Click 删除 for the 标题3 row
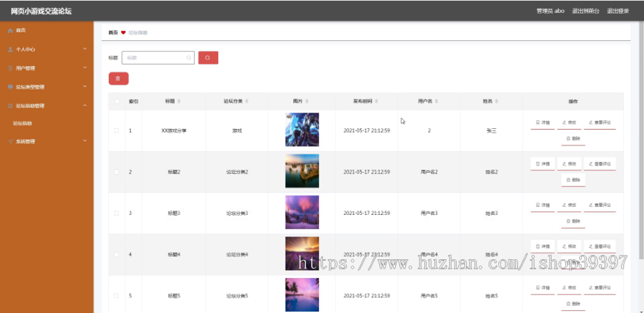The height and width of the screenshot is (313, 644). click(573, 221)
